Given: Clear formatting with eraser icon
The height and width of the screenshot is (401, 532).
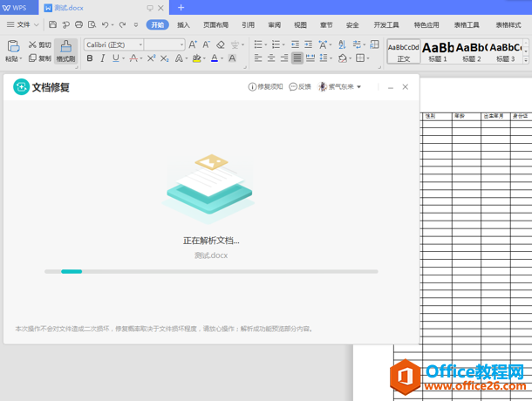Looking at the screenshot, I should tap(221, 44).
